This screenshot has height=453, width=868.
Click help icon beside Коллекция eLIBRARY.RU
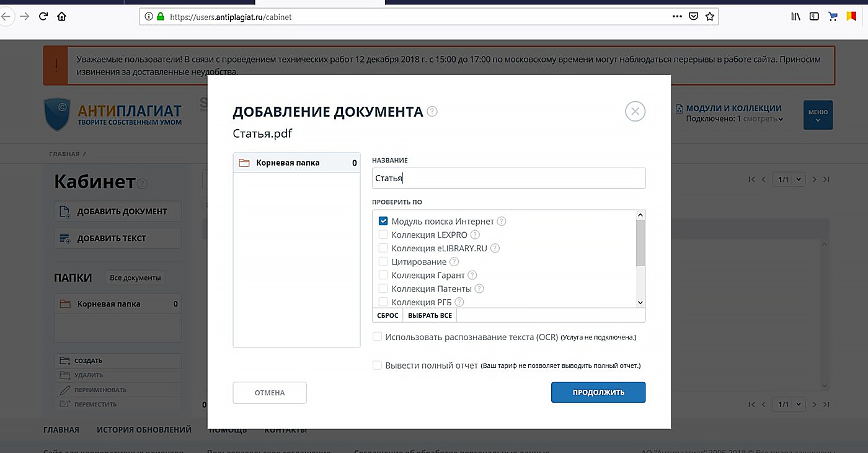[495, 248]
